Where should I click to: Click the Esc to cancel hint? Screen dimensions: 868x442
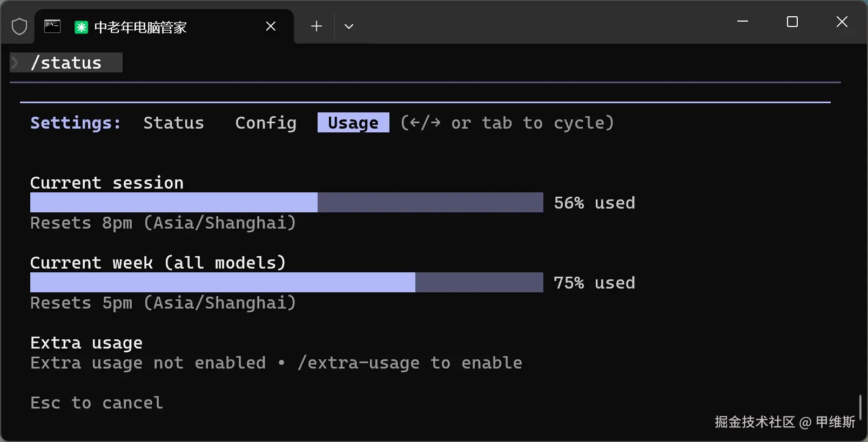[97, 403]
